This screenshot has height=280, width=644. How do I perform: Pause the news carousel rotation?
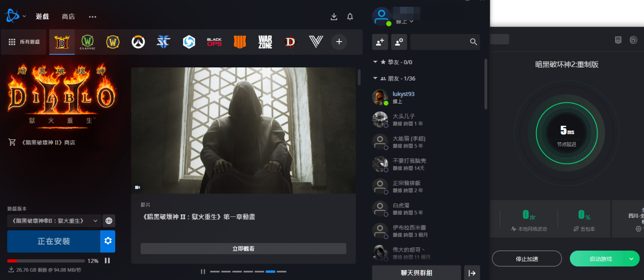point(203,271)
